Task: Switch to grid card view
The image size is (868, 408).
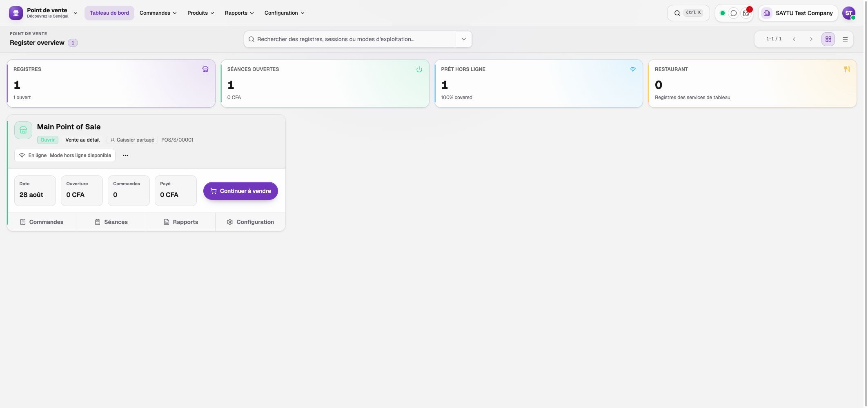Action: pyautogui.click(x=828, y=39)
